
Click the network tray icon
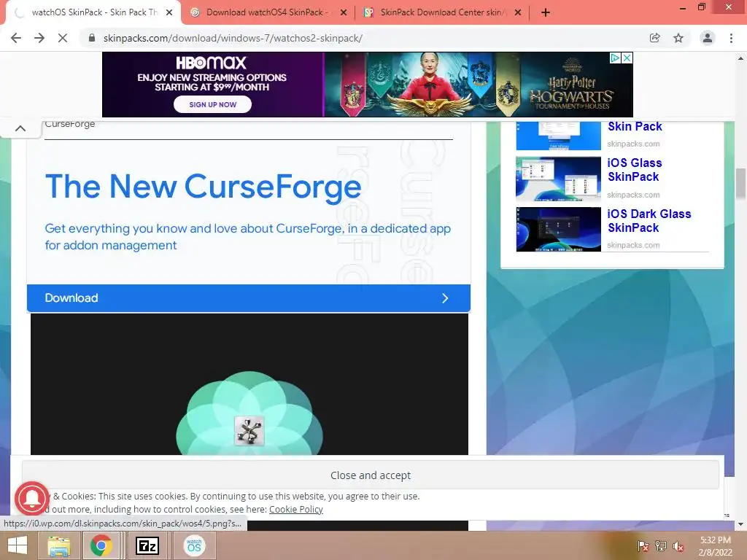[x=661, y=546]
